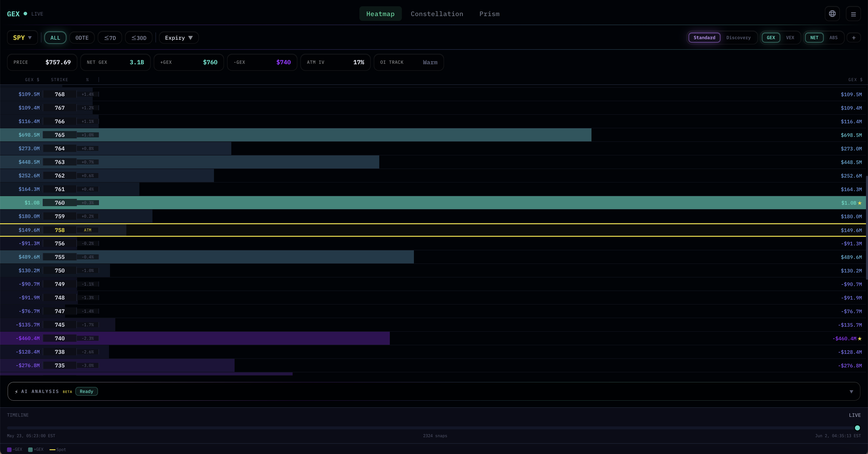Select the ATM strike 758
Viewport: 868px width, 454px height.
point(60,230)
